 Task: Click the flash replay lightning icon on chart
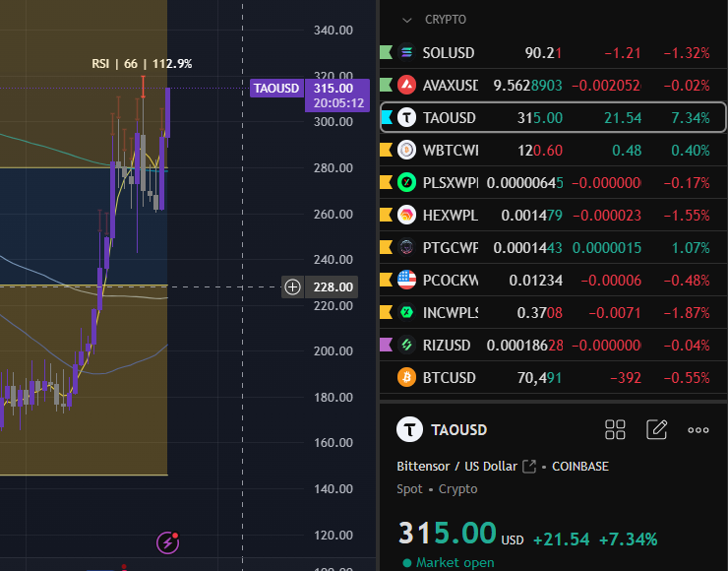167,542
